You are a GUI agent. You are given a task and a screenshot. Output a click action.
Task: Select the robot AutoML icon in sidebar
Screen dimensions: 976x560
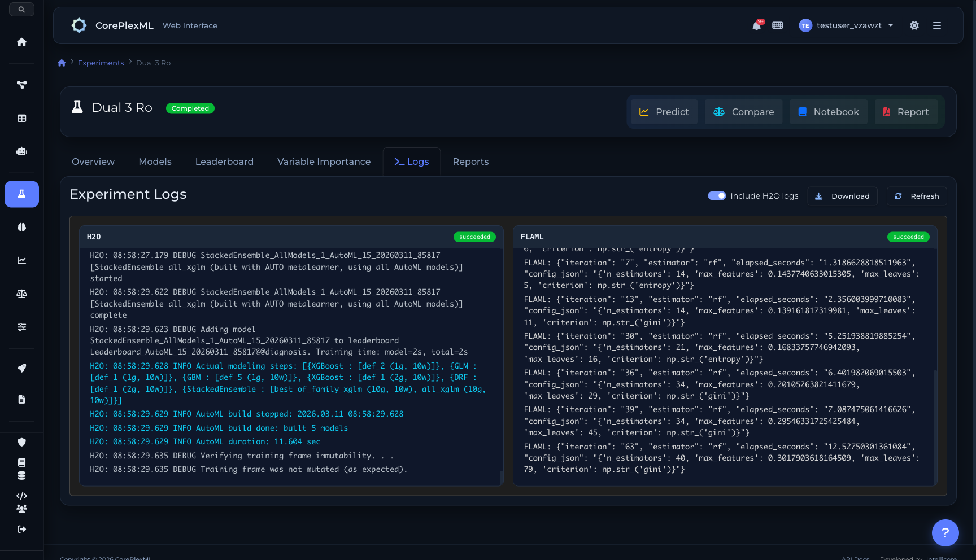[x=21, y=151]
